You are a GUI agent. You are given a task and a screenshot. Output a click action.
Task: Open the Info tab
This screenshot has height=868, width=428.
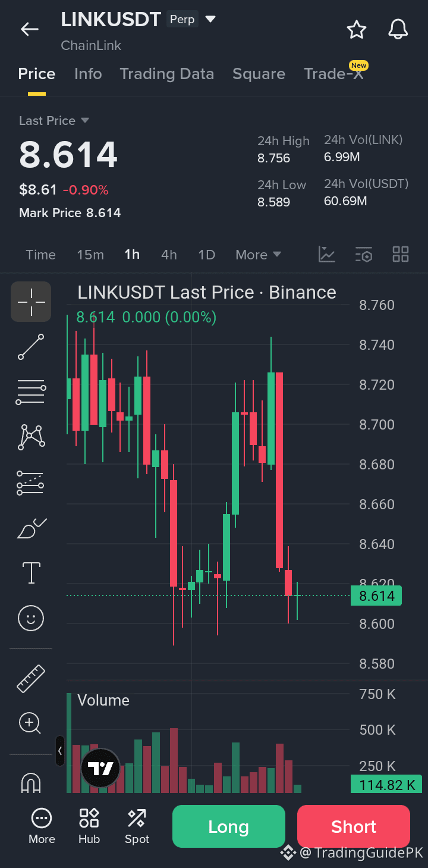pyautogui.click(x=88, y=74)
